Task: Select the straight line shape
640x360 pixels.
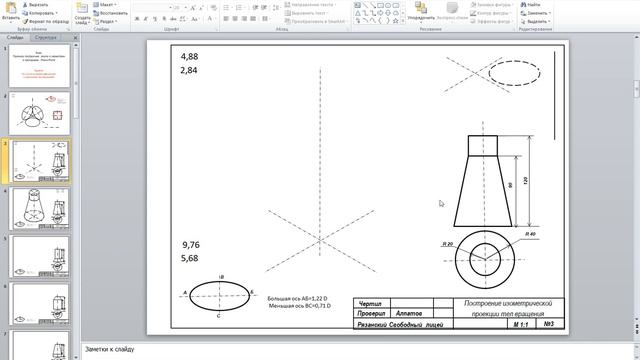Action: (365, 6)
